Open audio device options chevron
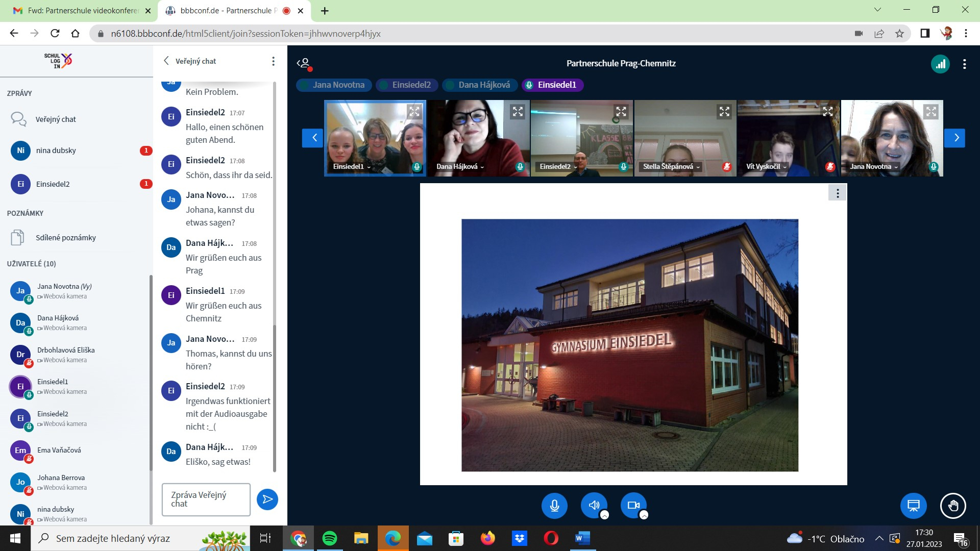 [x=604, y=515]
